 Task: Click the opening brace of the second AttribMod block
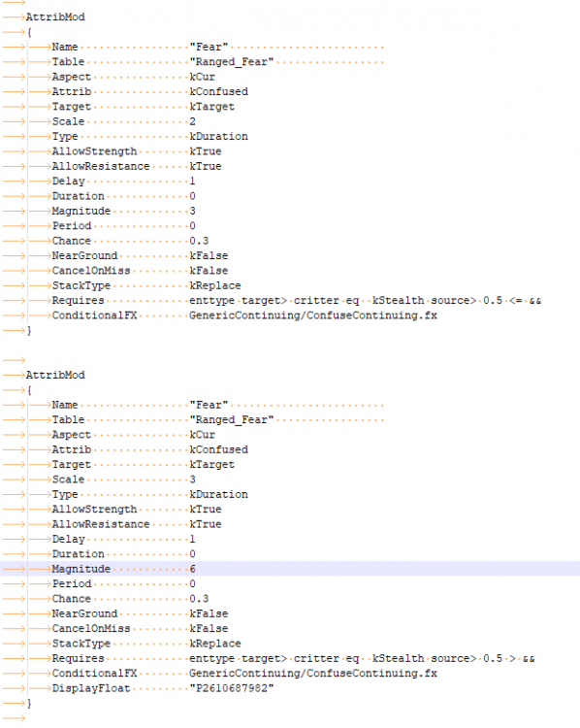pos(29,390)
